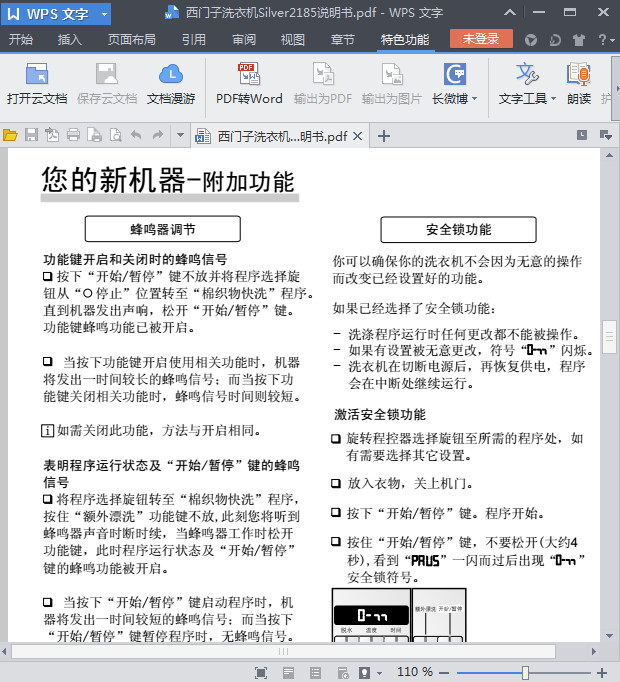Undo the last action
The width and height of the screenshot is (620, 682).
pos(136,136)
